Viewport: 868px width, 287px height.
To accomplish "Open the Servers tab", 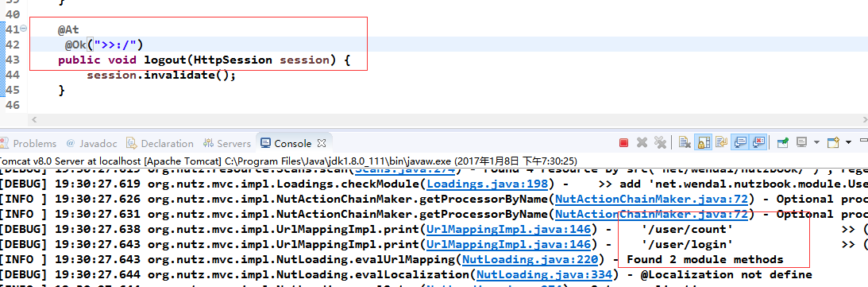I will 227,143.
